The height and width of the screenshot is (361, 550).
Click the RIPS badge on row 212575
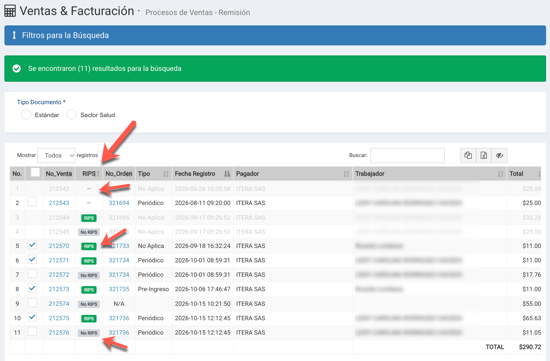(89, 319)
